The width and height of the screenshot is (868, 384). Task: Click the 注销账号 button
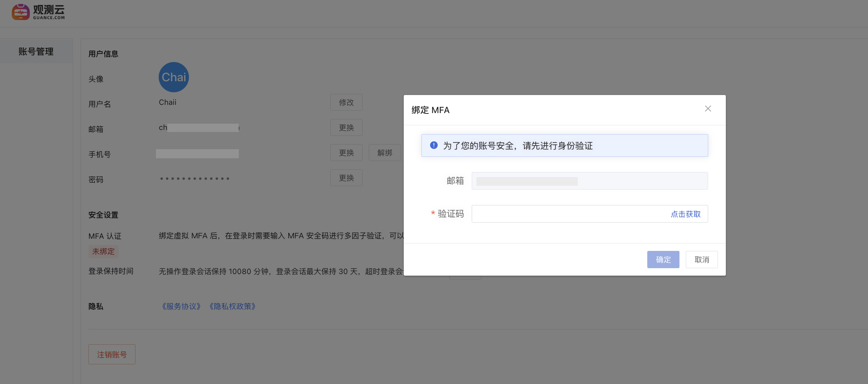pyautogui.click(x=112, y=355)
